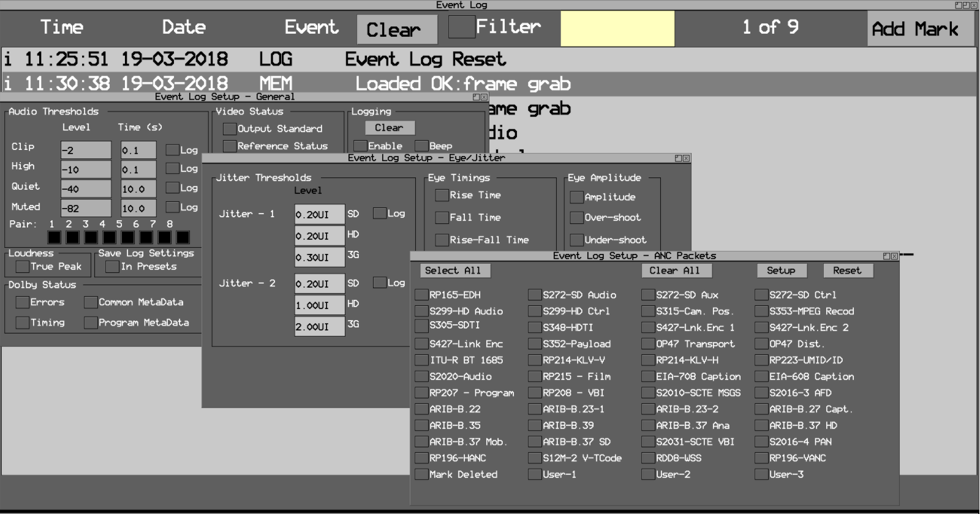Click the Clip level input field
This screenshot has width=980, height=514.
(86, 150)
